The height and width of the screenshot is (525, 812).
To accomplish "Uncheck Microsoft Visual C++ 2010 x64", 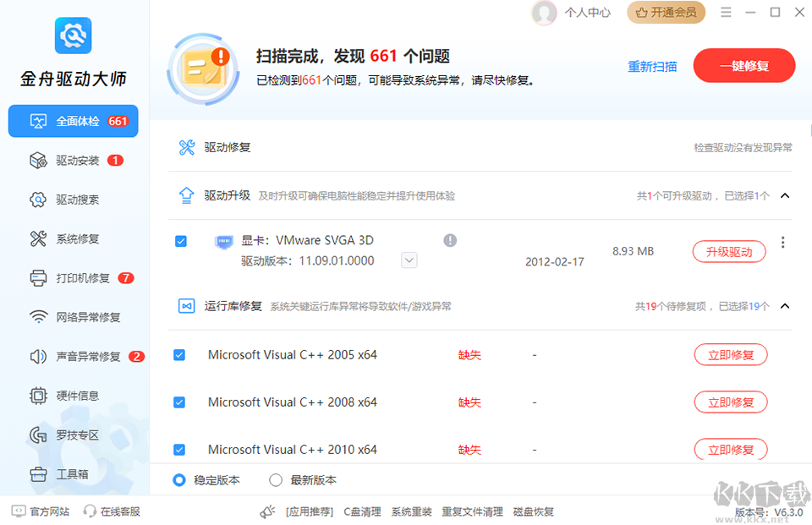I will 179,450.
